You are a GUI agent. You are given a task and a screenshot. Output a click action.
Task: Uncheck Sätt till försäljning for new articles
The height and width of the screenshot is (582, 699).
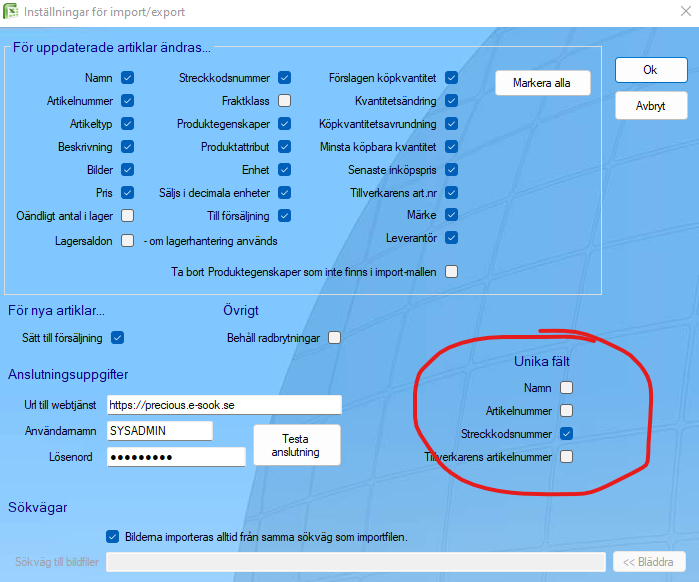[x=118, y=337]
